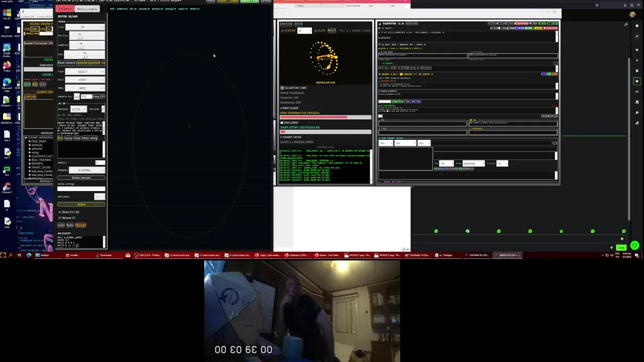Click the FOV slider
The image size is (644, 362).
tap(85, 54)
